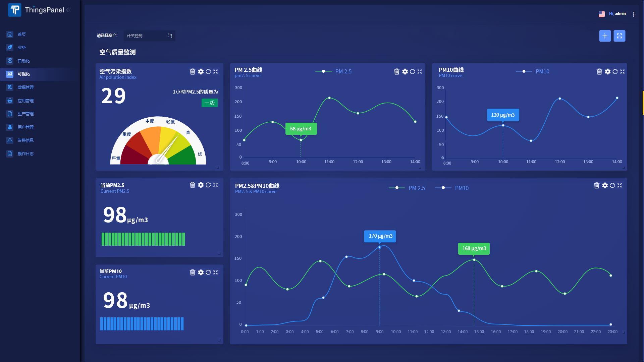Delete the PM2.5 & PM10 curve widget

(x=597, y=185)
